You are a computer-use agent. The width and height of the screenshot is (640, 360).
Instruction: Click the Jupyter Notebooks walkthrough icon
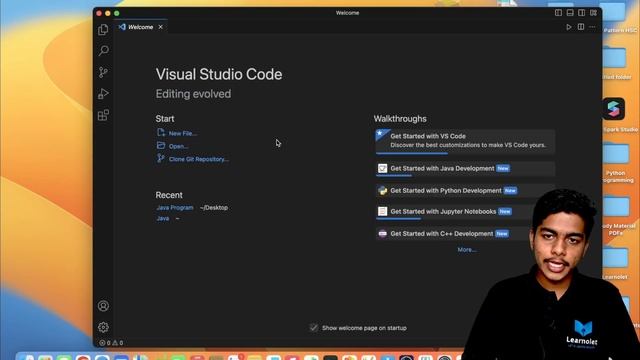coord(382,211)
